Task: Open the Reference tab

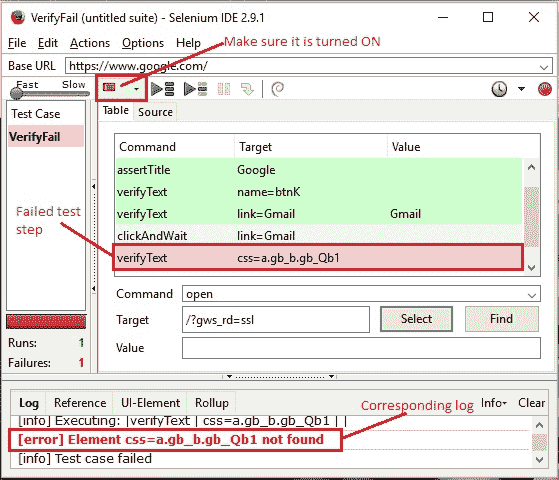Action: click(x=80, y=403)
